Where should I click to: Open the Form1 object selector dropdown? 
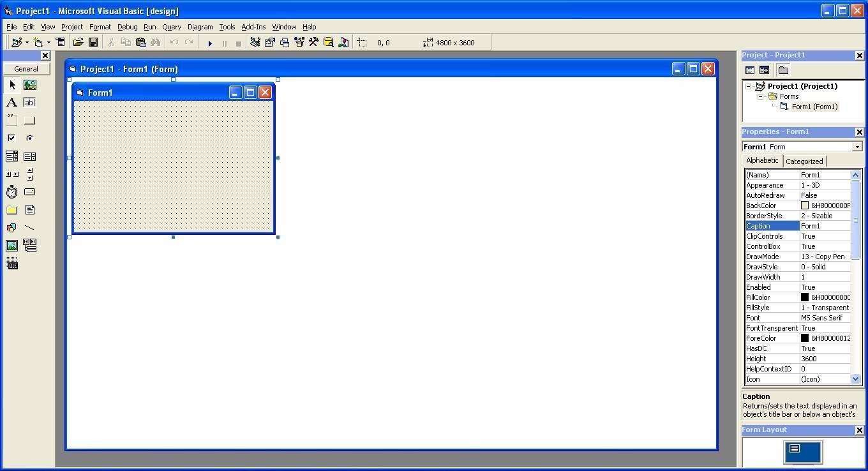(x=857, y=147)
